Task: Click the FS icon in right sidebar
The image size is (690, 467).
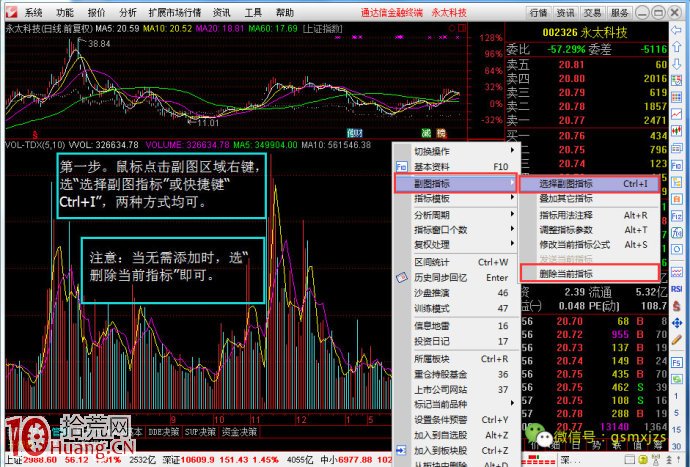Action: pyautogui.click(x=676, y=362)
